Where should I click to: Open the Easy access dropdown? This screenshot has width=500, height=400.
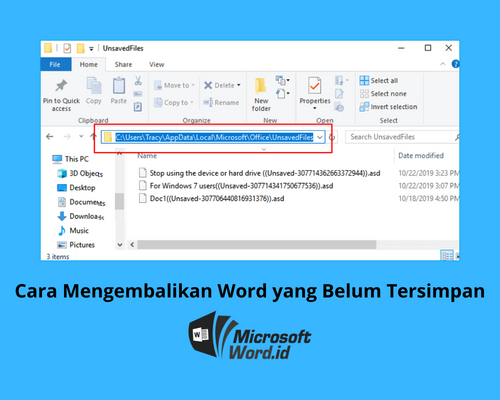tap(283, 94)
